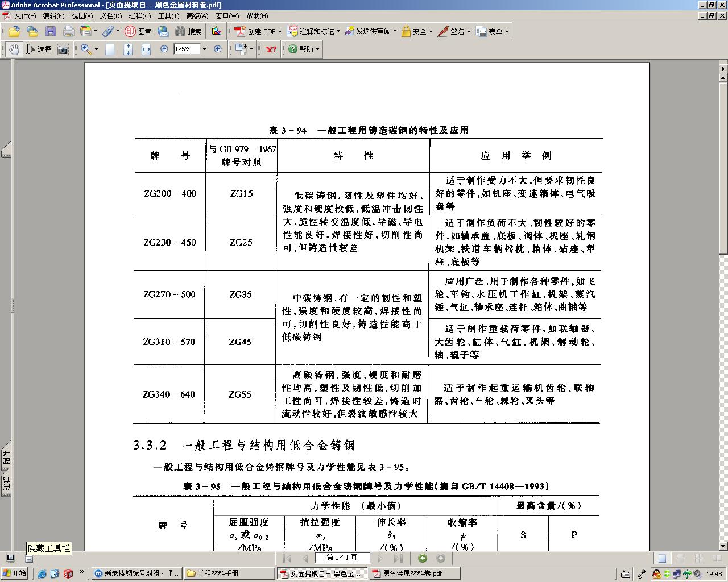The image size is (728, 582).
Task: Click the zoom in plus button
Action: [217, 49]
